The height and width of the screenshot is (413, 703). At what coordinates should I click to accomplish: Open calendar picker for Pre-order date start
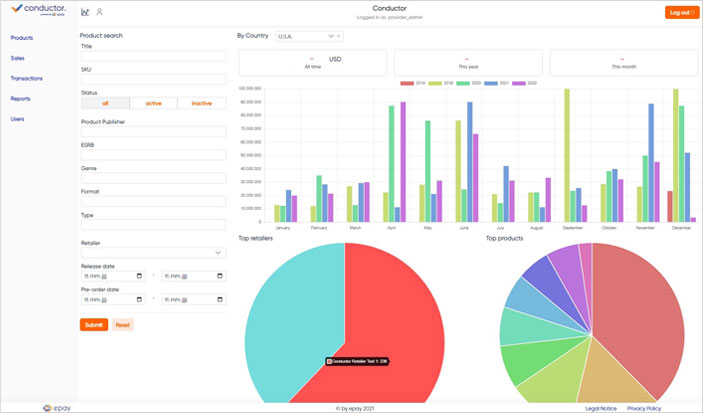(139, 299)
